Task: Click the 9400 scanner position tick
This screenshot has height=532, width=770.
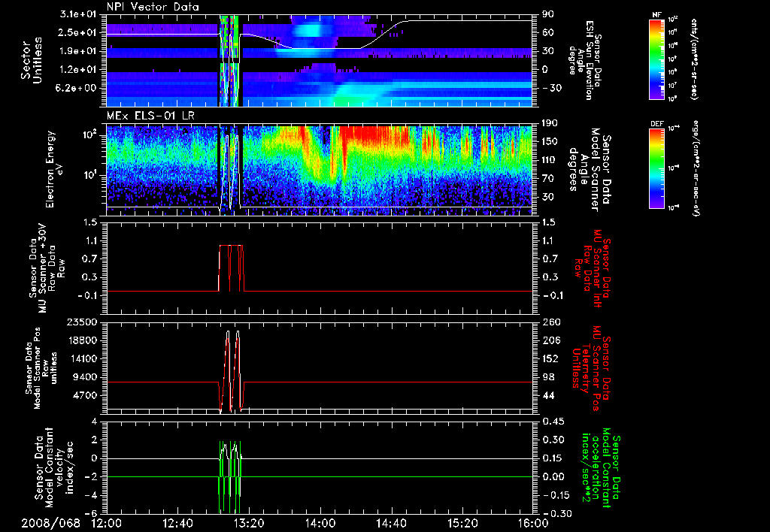Action: pyautogui.click(x=86, y=377)
